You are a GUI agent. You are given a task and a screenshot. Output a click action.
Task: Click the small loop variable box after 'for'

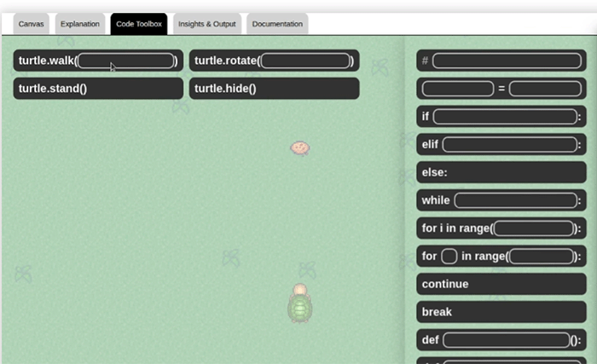(x=449, y=257)
